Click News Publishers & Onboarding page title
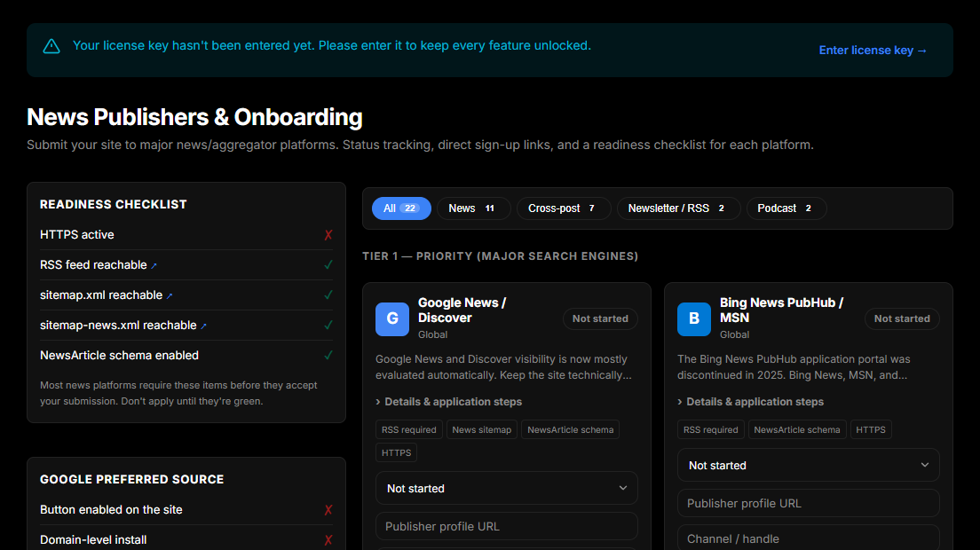This screenshot has height=550, width=980. click(x=194, y=117)
